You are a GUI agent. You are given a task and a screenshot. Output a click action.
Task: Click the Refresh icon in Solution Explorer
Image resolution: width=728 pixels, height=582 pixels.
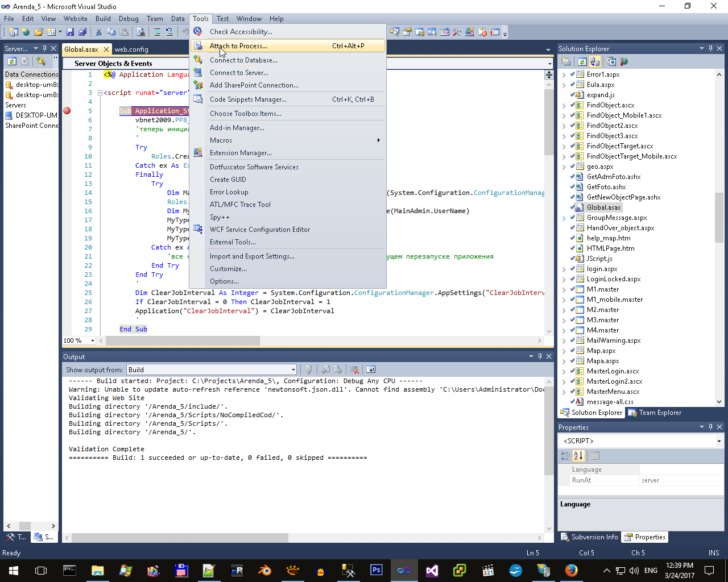coord(582,61)
